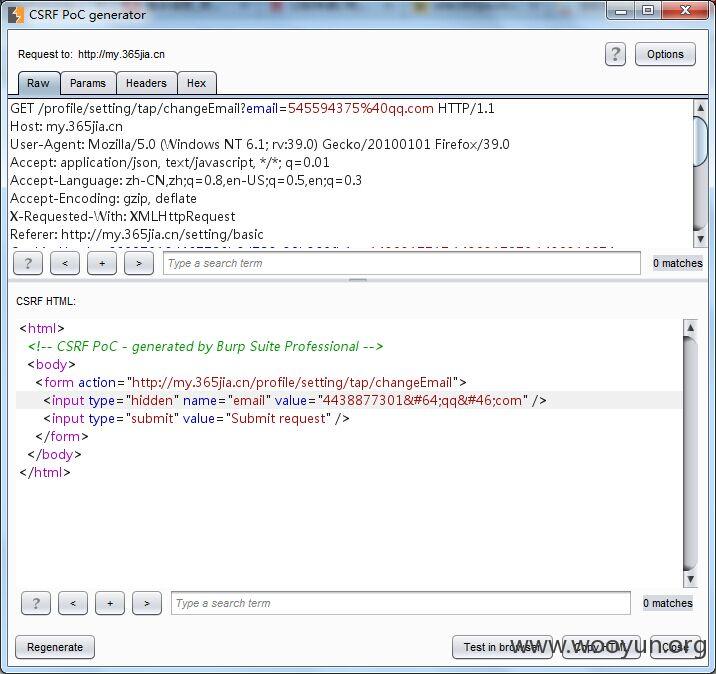Click CSRF HTML pane scrollbar down arrow

[690, 579]
